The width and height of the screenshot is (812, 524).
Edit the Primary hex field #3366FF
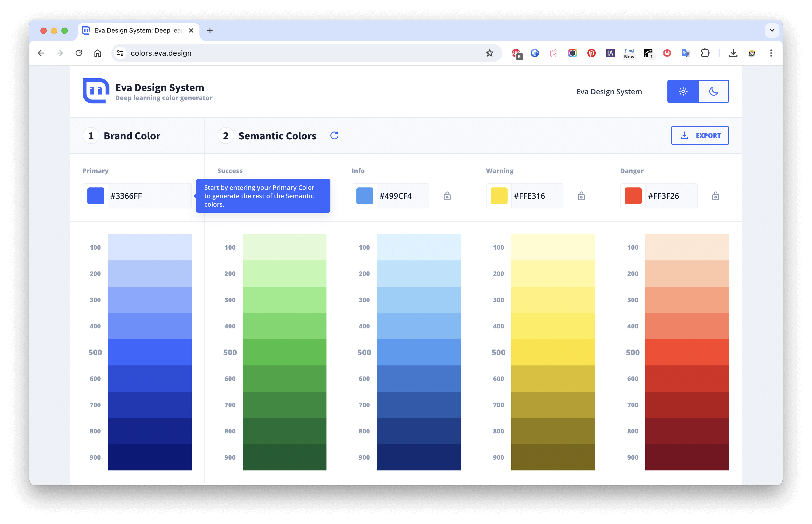(150, 196)
